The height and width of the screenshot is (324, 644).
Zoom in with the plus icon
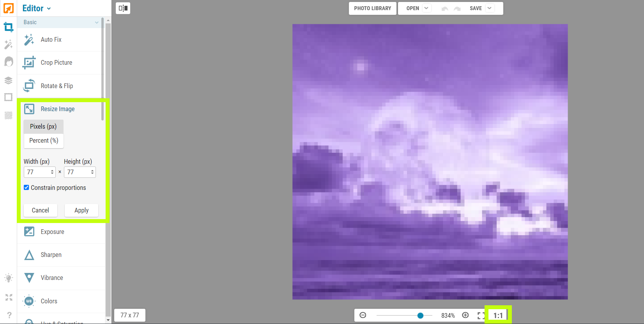click(465, 315)
